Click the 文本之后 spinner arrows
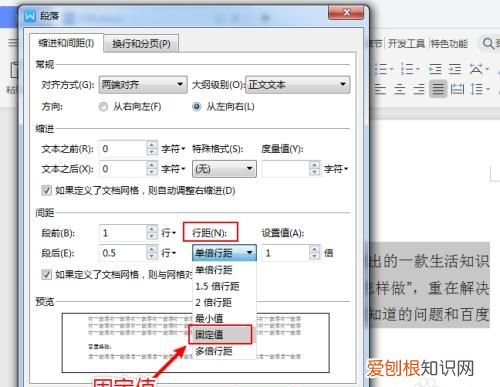Screen dimensions: 500x387 click(152, 169)
